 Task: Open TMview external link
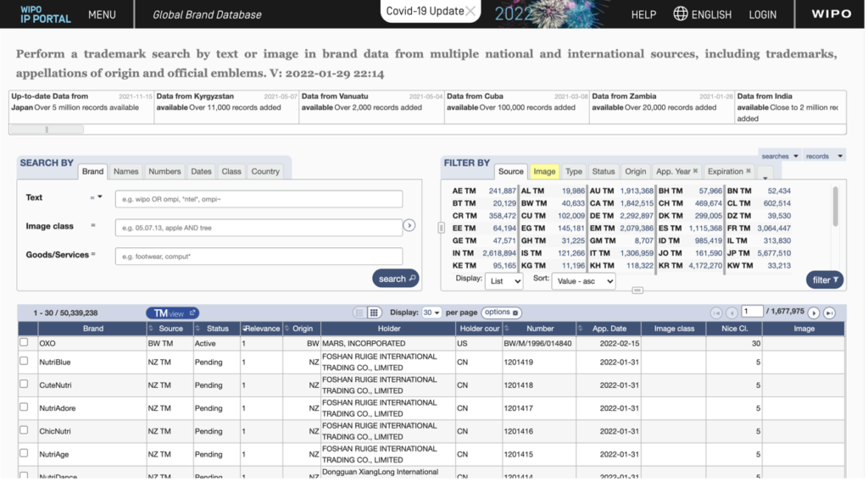point(173,313)
